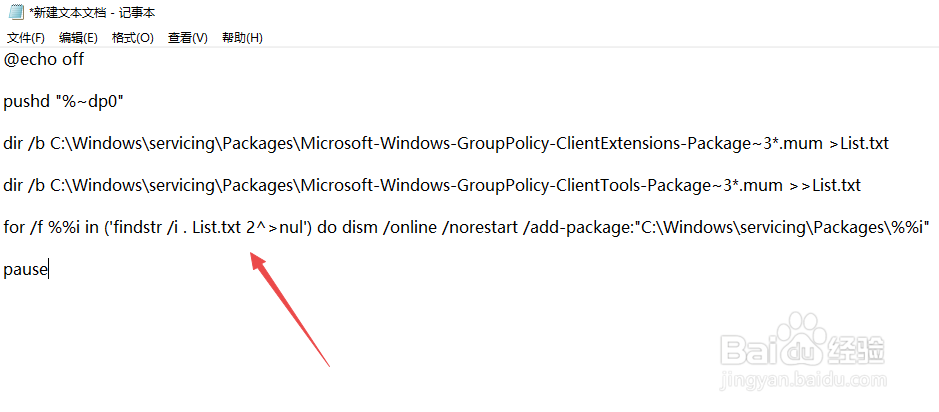
Task: Click inside the pushd "%~dp0" line
Action: [x=63, y=102]
